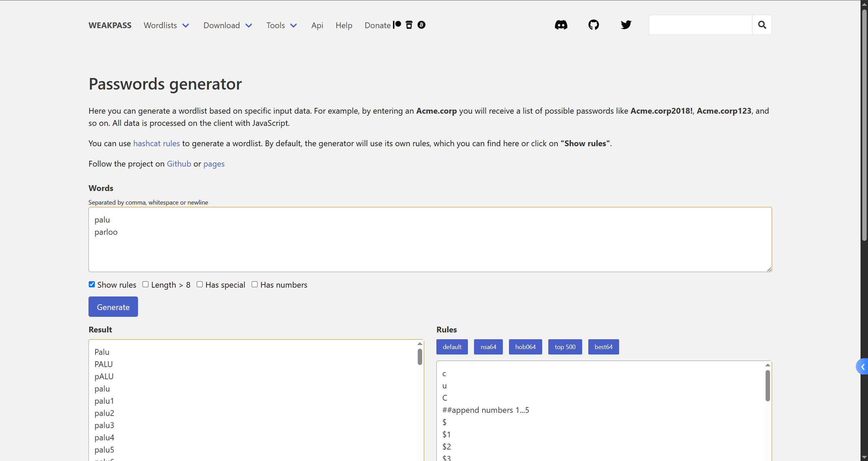
Task: Expand the blue side panel arrow
Action: pyautogui.click(x=862, y=367)
